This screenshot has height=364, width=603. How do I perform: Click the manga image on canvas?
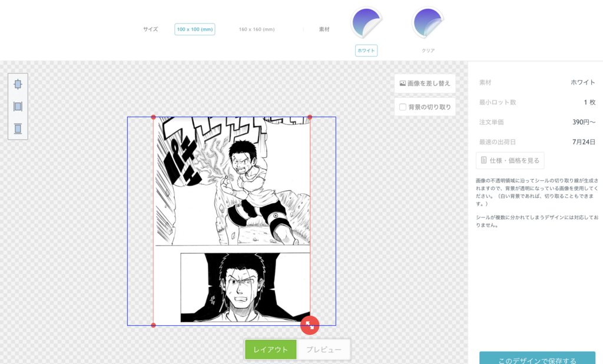232,220
